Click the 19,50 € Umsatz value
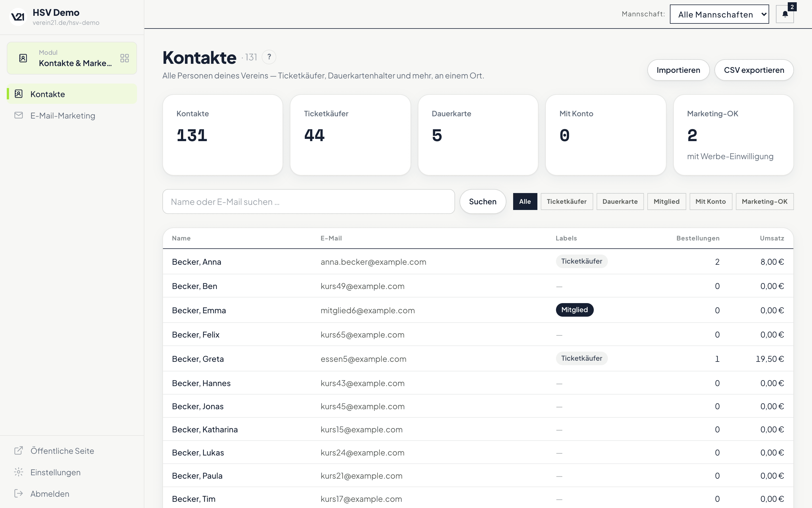Viewport: 812px width, 508px height. 770,359
